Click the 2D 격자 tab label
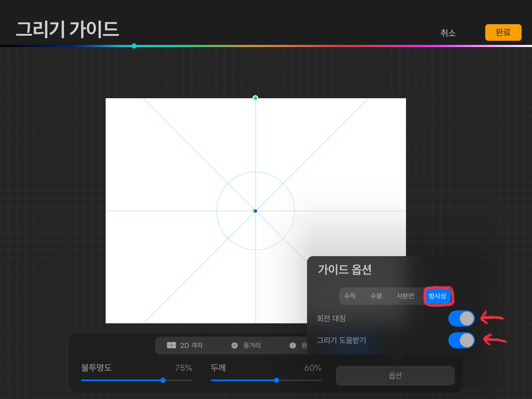 click(x=191, y=345)
